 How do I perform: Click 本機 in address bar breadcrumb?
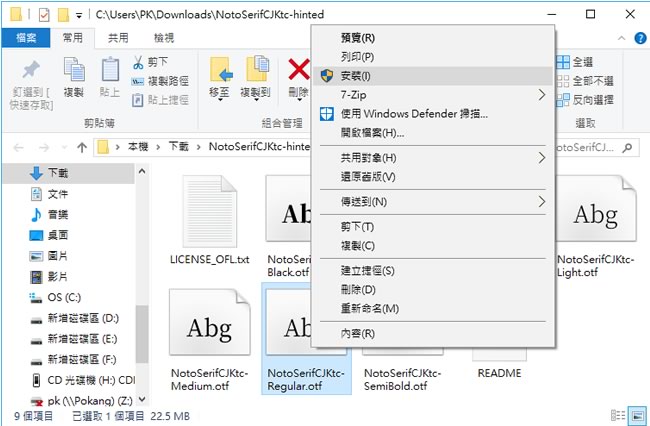(x=138, y=147)
